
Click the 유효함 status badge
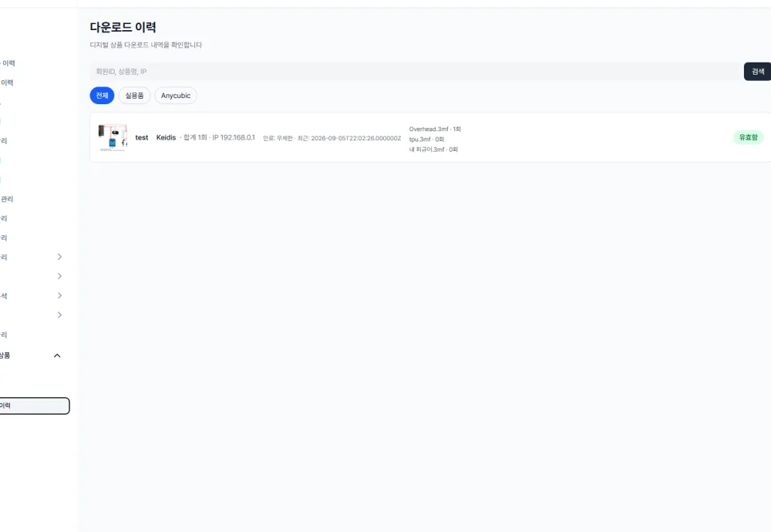pyautogui.click(x=749, y=138)
